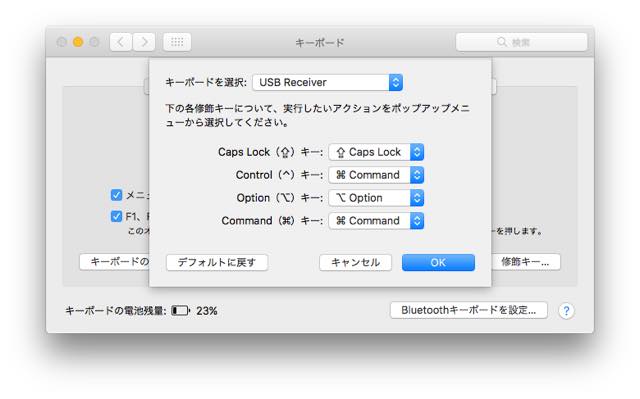Open Caps Lock key action dropdown
This screenshot has width=640, height=399.
point(376,152)
